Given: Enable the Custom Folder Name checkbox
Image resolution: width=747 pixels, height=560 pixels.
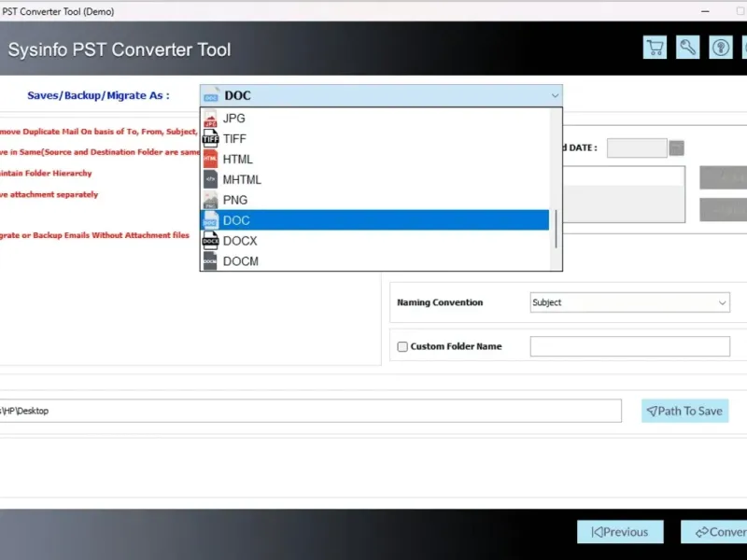Looking at the screenshot, I should [402, 346].
